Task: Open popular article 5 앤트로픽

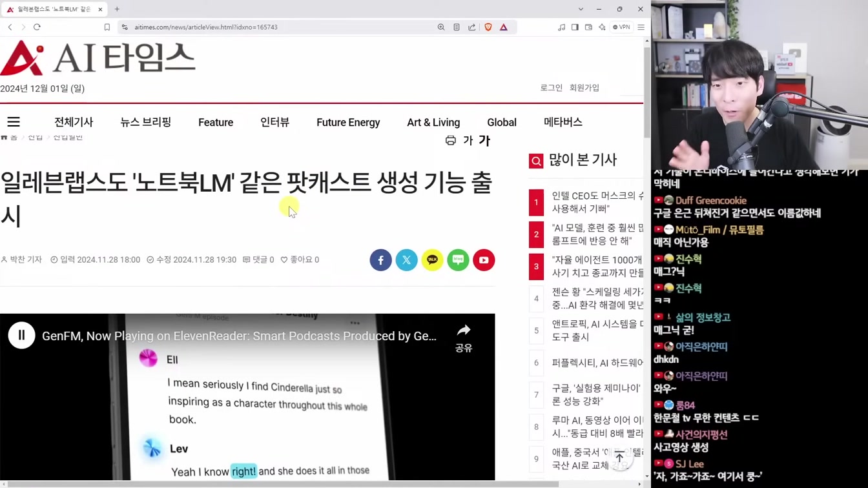Action: coord(597,330)
